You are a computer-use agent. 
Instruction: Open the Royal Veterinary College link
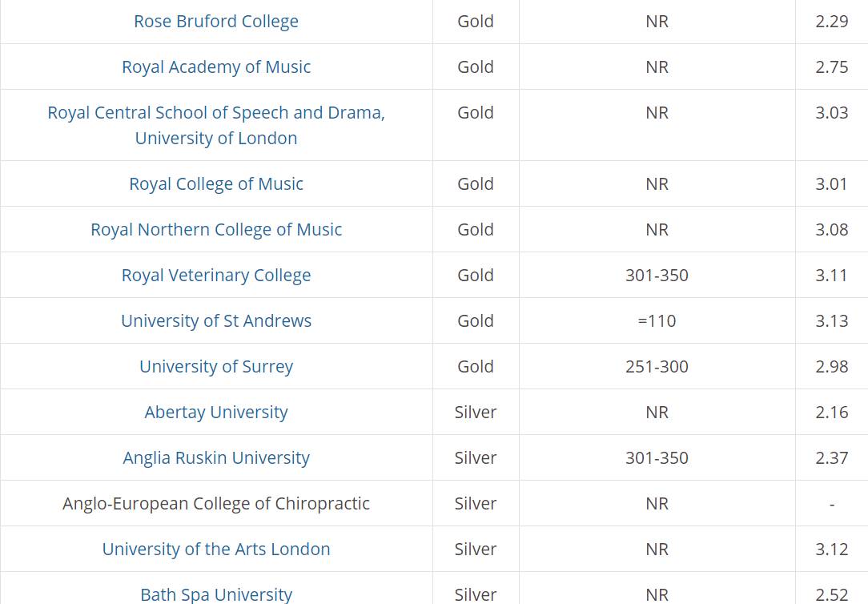[x=216, y=275]
